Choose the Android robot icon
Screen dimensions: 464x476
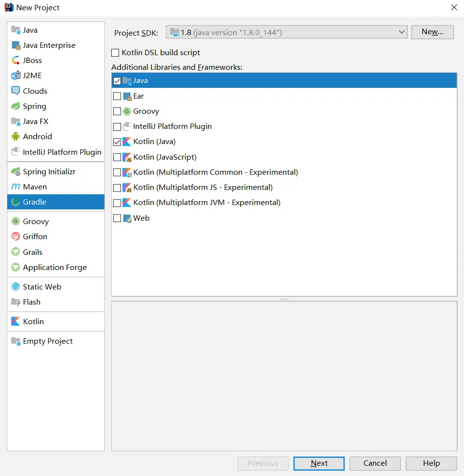click(16, 136)
